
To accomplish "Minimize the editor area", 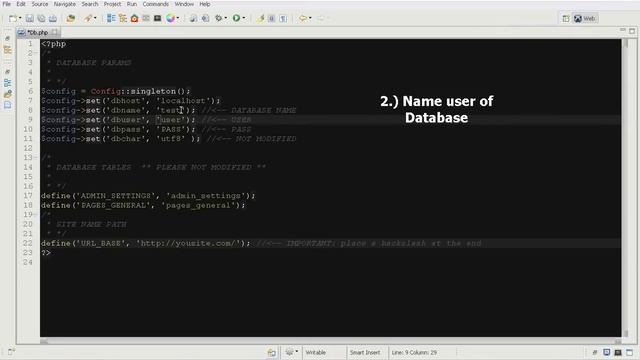I will click(x=622, y=30).
